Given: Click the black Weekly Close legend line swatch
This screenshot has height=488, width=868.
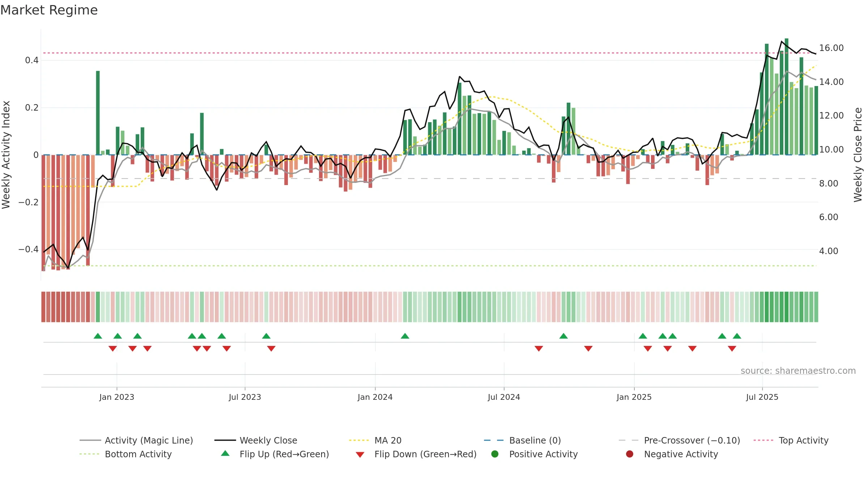Looking at the screenshot, I should tap(225, 440).
